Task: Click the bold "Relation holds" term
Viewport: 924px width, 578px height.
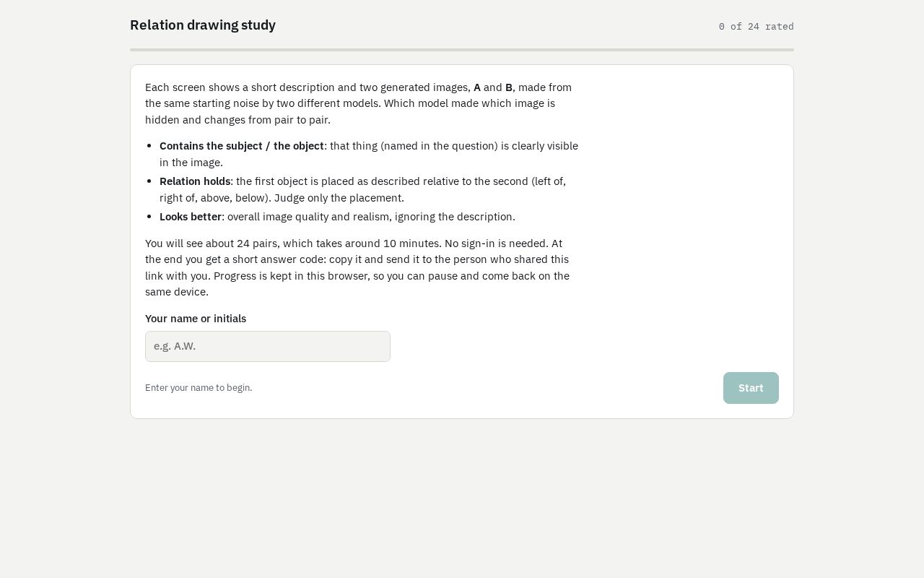Action: tap(195, 181)
